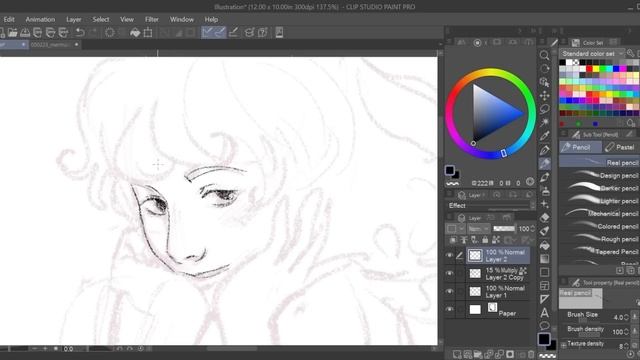Screen dimensions: 640x360
Task: Open the Edit menu
Action: (x=9, y=19)
